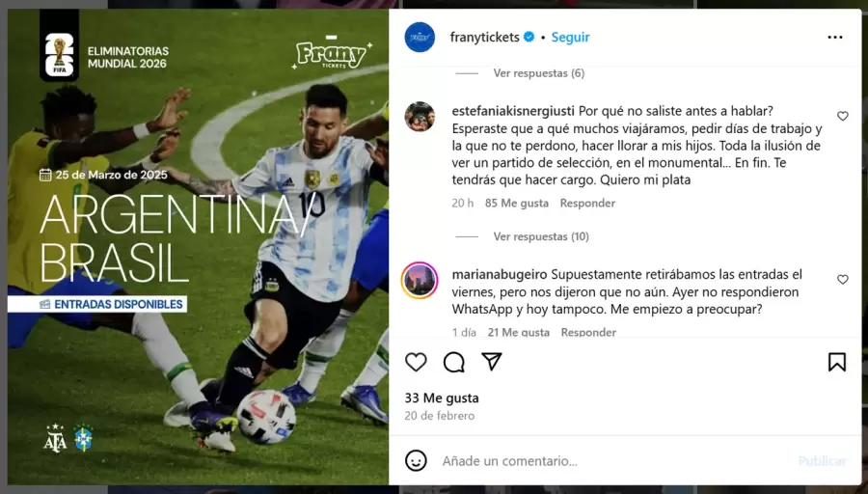Open the 33 Me gusta likes list
868x494 pixels.
tap(441, 398)
